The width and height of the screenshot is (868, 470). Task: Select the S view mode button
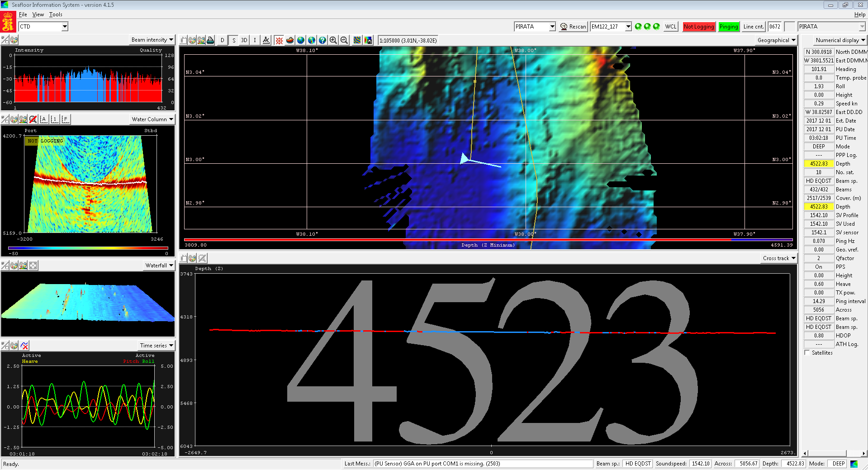pyautogui.click(x=234, y=40)
